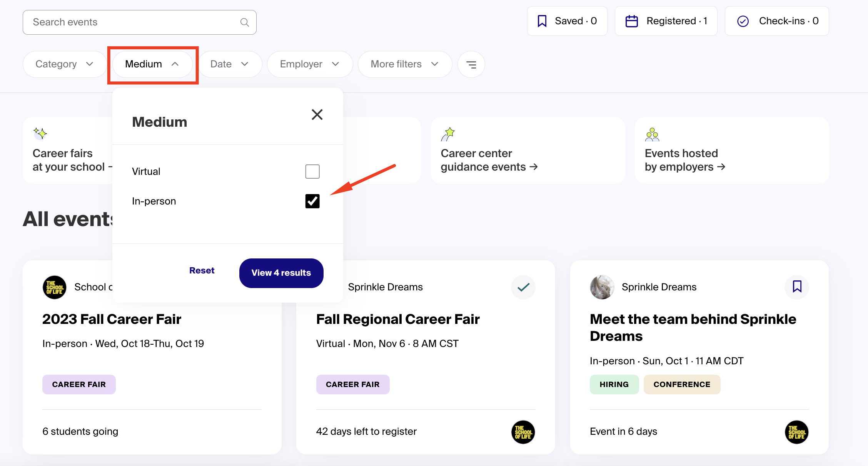Screen dimensions: 868x466
Task: Click the View 4 results button
Action: click(x=281, y=273)
